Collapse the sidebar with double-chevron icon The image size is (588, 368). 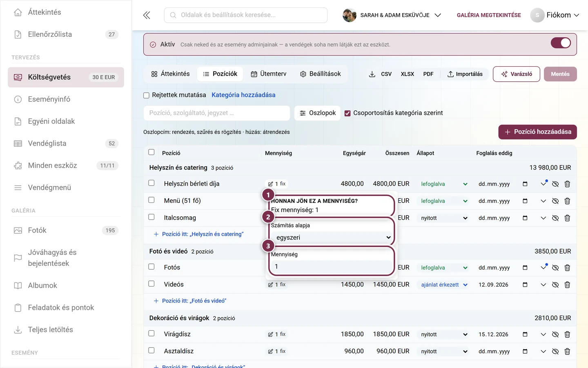point(147,15)
